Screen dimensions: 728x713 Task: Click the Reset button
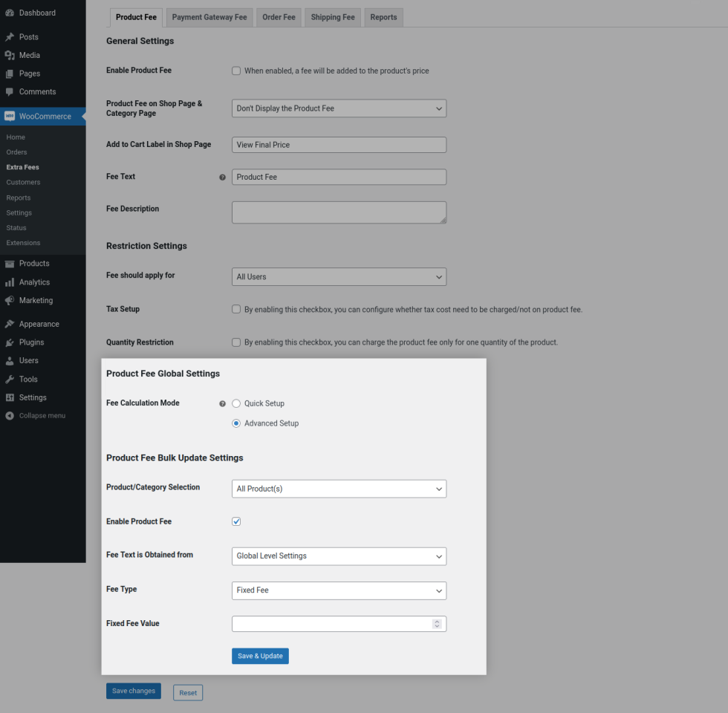click(188, 692)
